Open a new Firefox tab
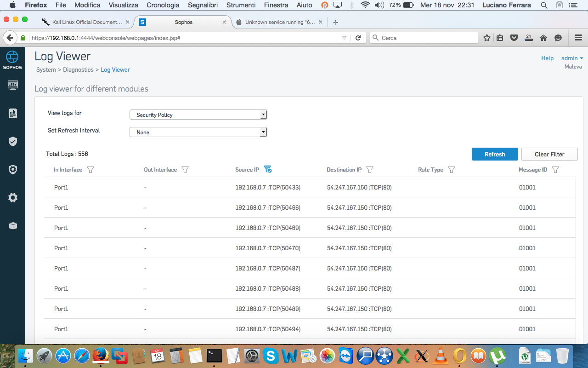The width and height of the screenshot is (588, 368). (x=336, y=22)
